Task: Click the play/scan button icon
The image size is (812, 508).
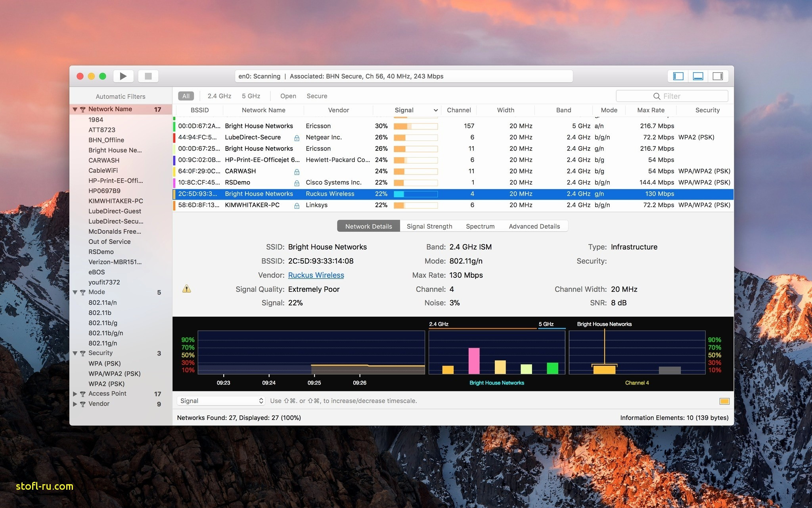Action: [x=124, y=76]
